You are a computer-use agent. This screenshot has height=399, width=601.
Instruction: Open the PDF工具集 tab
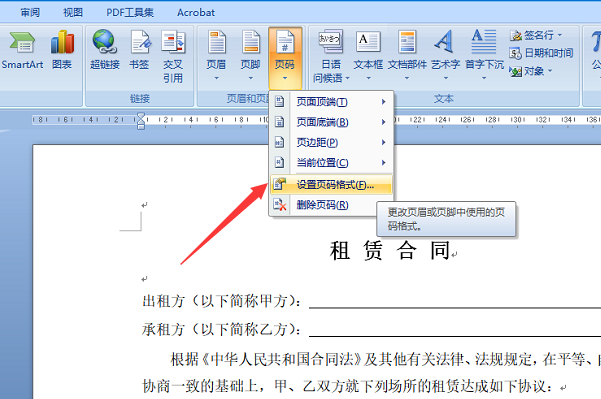coord(130,13)
